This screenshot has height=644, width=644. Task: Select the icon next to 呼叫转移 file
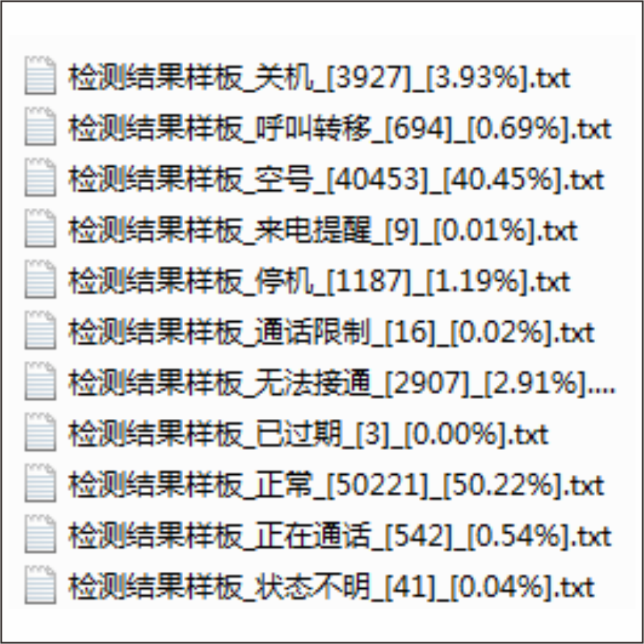[40, 126]
